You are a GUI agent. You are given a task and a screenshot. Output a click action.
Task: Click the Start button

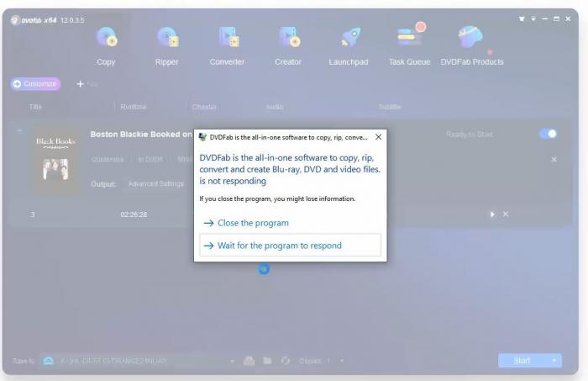click(523, 360)
